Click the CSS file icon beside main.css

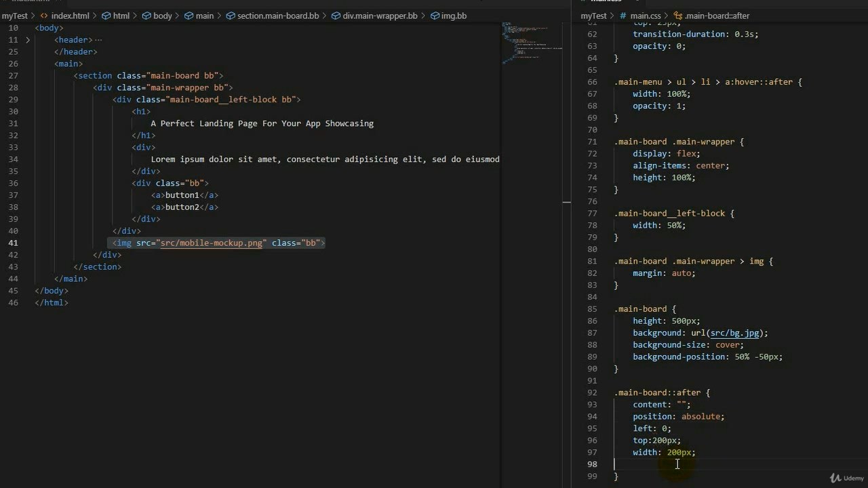pyautogui.click(x=623, y=16)
